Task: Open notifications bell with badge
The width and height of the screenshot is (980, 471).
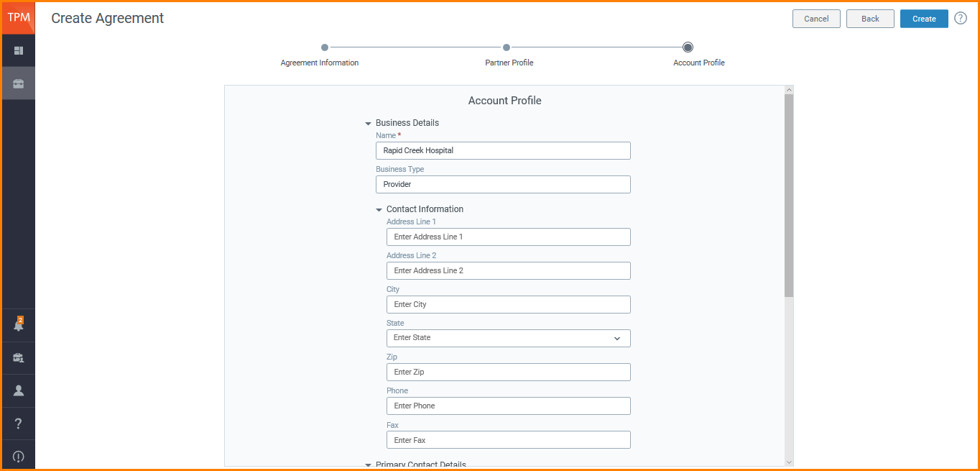Action: [x=19, y=325]
